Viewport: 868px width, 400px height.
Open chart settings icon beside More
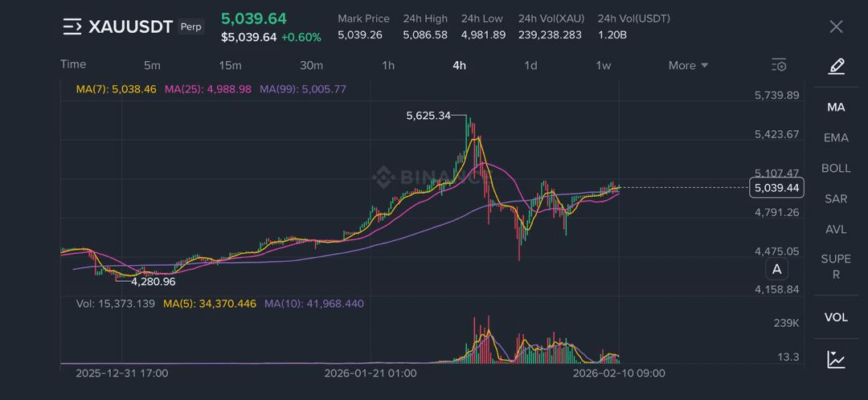[x=778, y=65]
